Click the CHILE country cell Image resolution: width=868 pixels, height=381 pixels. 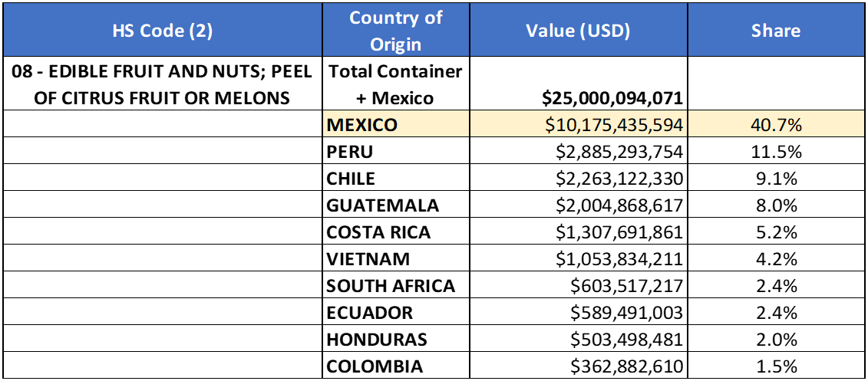[x=395, y=178]
